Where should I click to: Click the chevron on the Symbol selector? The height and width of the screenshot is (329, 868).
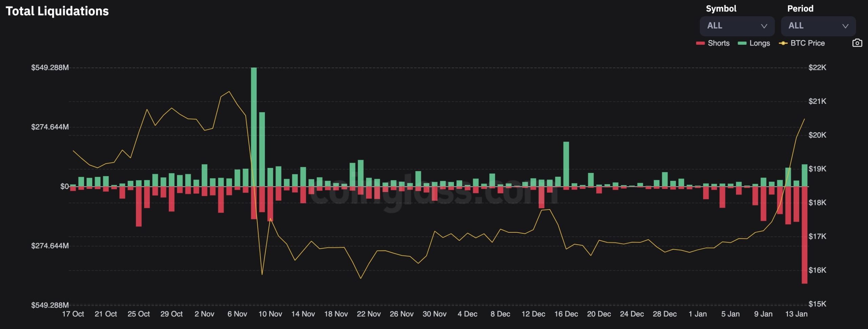[x=764, y=26]
